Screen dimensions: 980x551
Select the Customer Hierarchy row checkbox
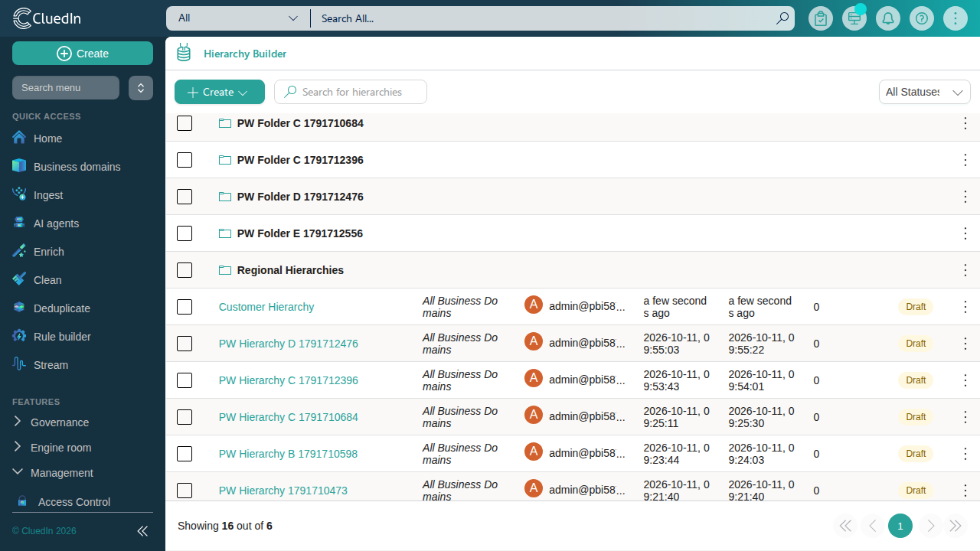[185, 307]
